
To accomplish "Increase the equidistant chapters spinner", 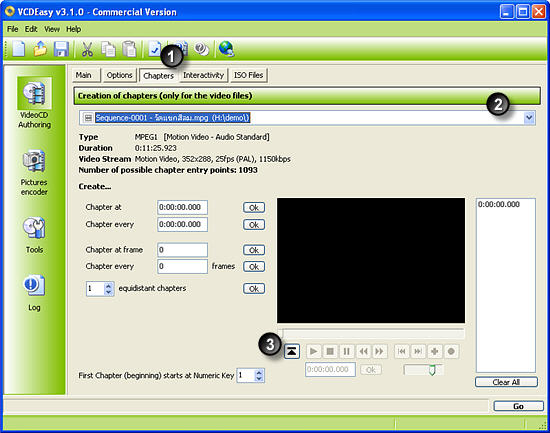I will 109,285.
